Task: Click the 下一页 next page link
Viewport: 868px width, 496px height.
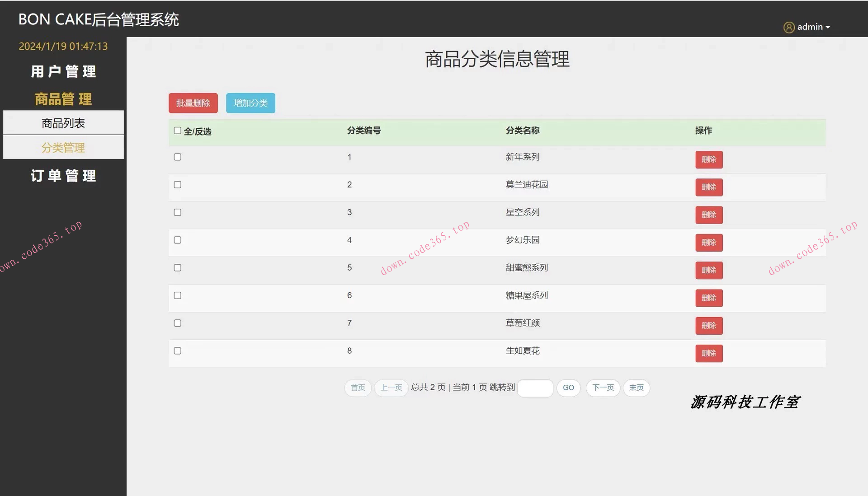Action: click(603, 388)
